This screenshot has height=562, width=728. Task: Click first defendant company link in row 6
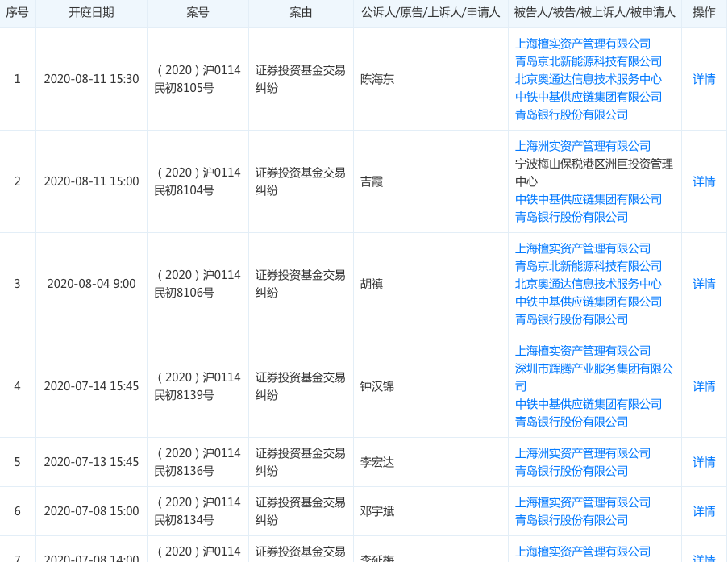click(582, 502)
